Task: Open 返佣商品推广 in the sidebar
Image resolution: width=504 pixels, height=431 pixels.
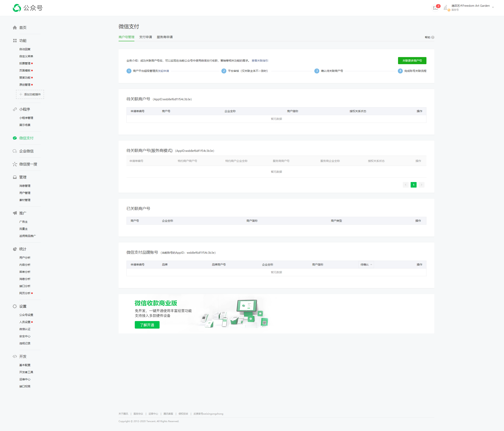Action: [x=27, y=236]
